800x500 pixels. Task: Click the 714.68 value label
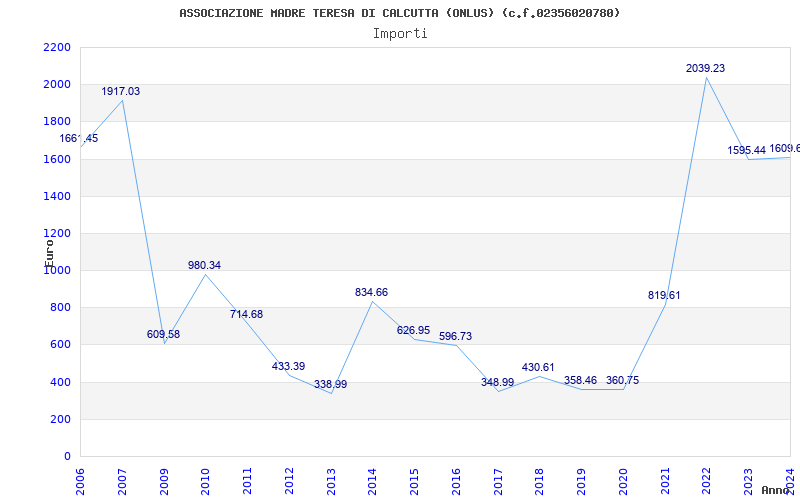246,315
